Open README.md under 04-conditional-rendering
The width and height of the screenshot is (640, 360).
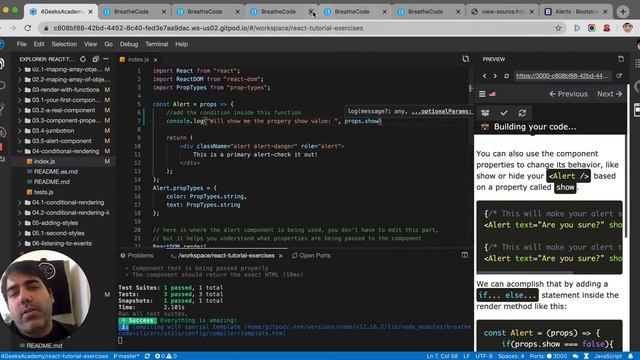[x=51, y=182]
